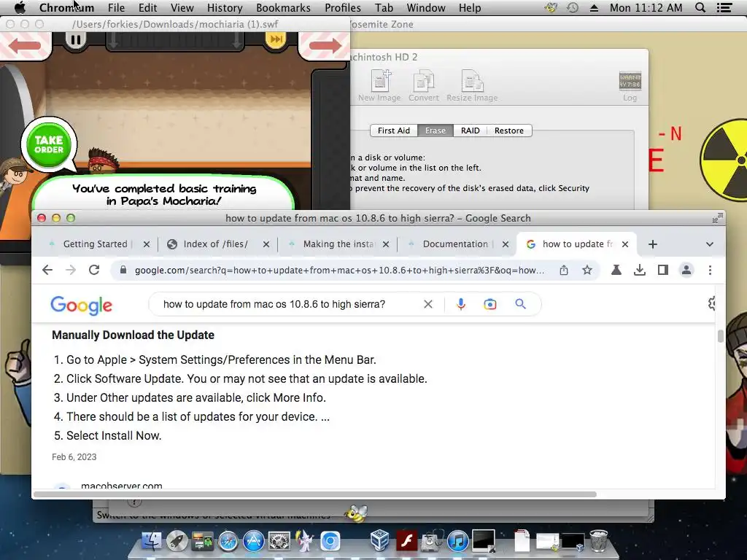Switch to the Index of /files/ tab
This screenshot has width=747, height=560.
pos(215,244)
